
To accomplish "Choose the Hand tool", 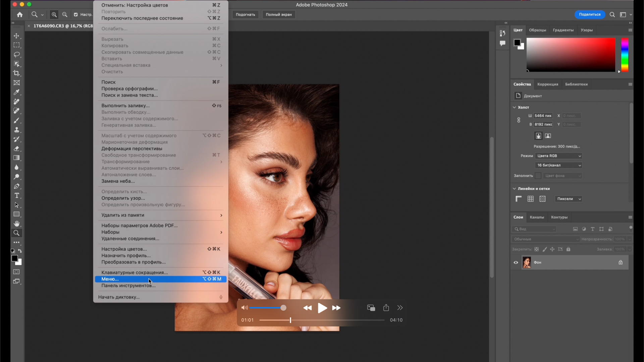I will (16, 223).
